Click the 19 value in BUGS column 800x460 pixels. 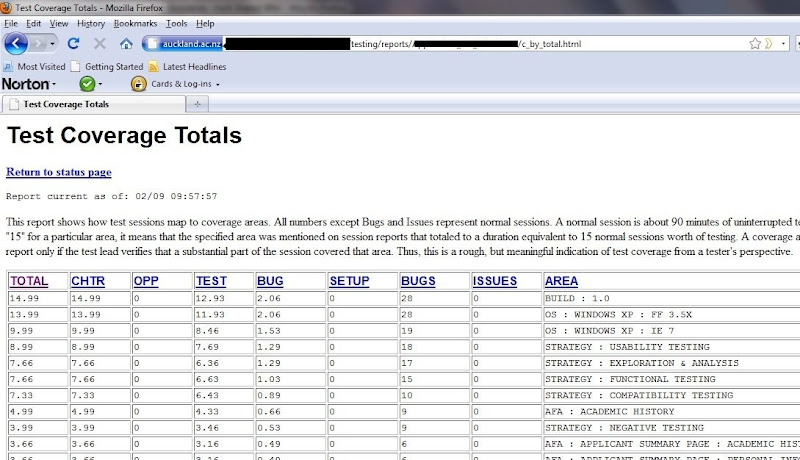pyautogui.click(x=407, y=331)
